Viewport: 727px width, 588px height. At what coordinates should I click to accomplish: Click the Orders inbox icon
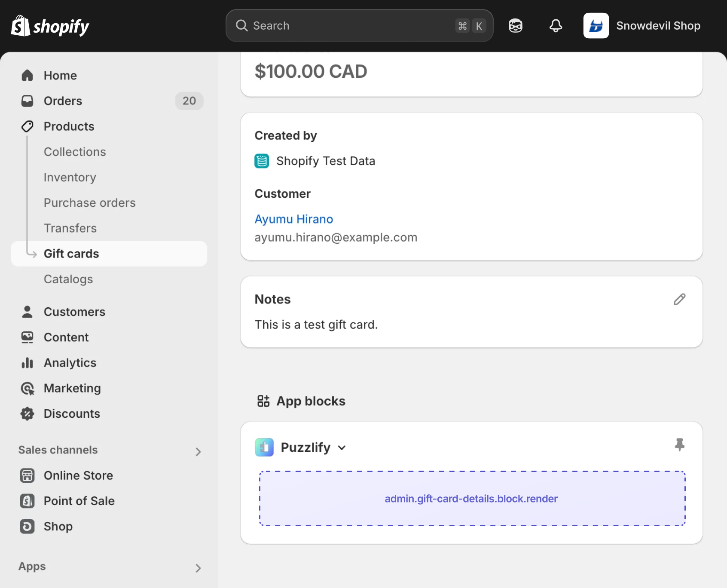coord(27,101)
